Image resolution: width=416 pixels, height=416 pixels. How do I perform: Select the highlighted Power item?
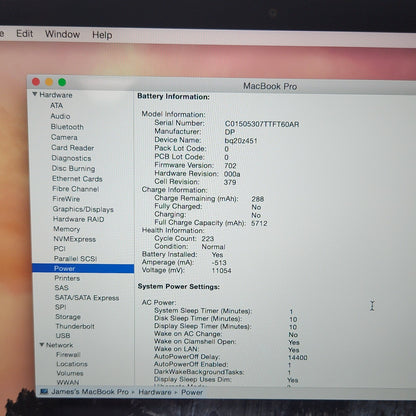[x=83, y=268]
